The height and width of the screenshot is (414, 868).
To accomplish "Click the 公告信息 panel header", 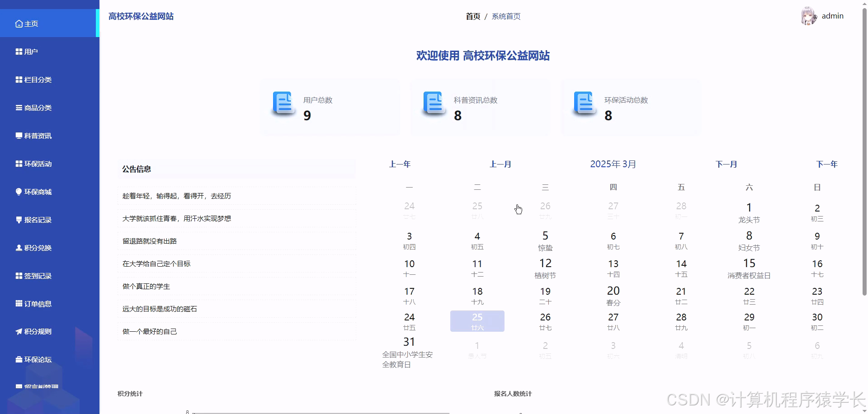I will pyautogui.click(x=237, y=169).
